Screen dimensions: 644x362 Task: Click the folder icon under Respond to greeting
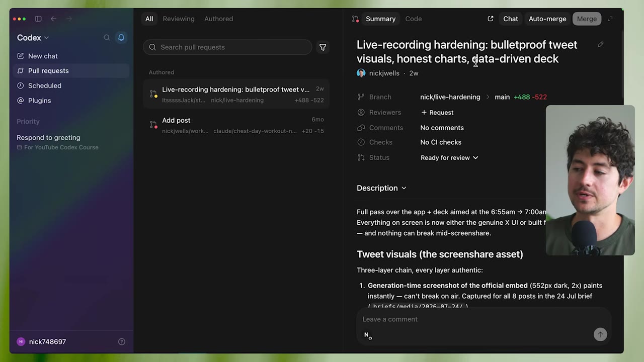[20, 147]
